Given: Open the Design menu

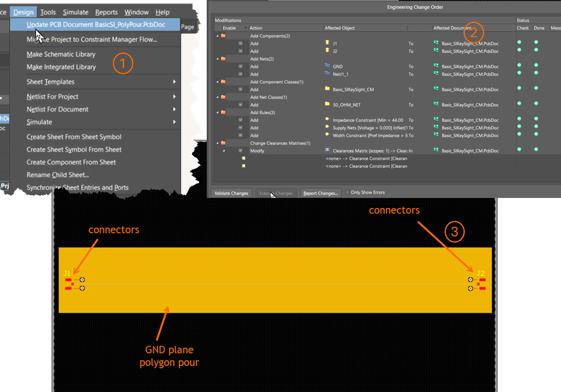Looking at the screenshot, I should pos(23,12).
